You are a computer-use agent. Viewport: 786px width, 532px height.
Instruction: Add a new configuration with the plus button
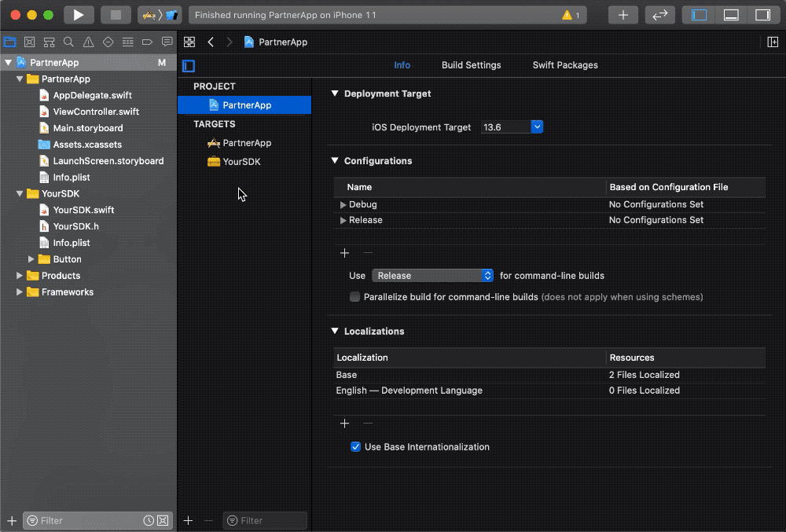[x=344, y=253]
